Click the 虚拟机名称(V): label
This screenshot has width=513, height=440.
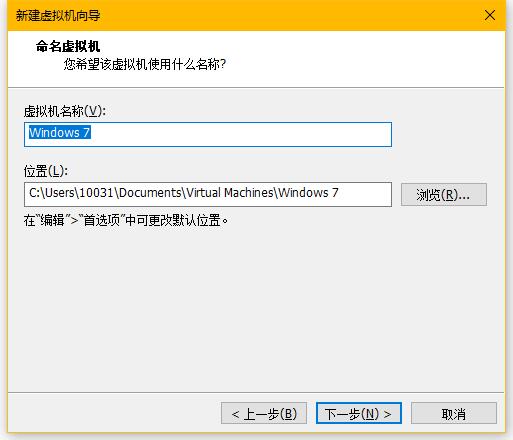[x=65, y=111]
